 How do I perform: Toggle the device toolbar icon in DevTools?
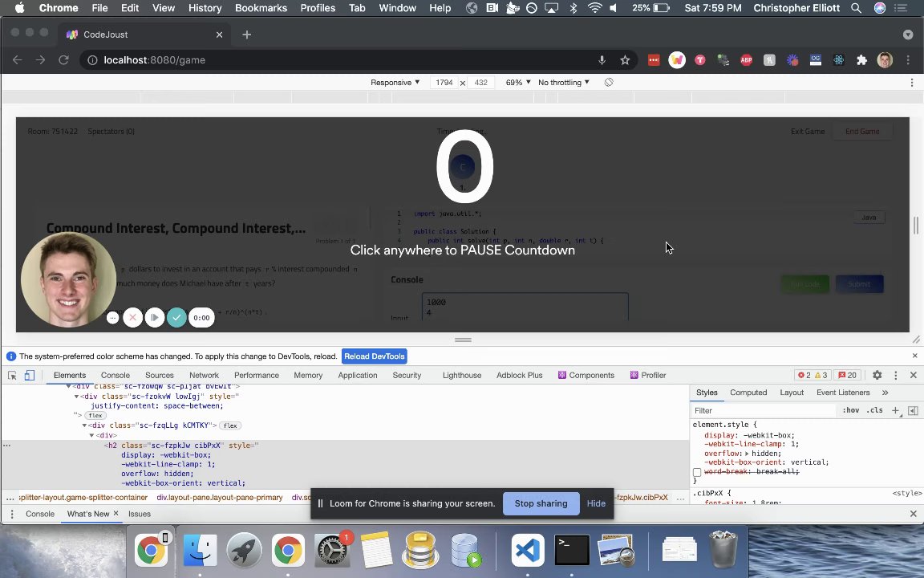(30, 375)
